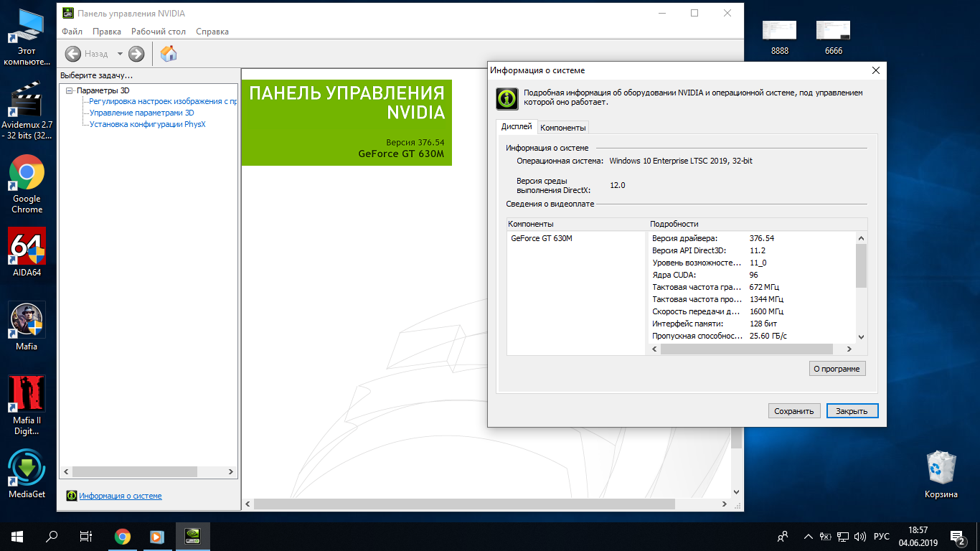Select AIDA64 desktop icon

pyautogui.click(x=27, y=252)
